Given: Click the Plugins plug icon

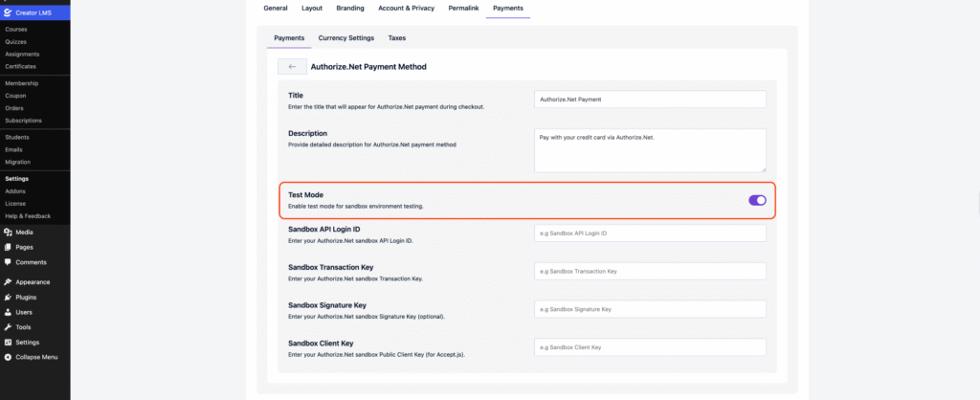Looking at the screenshot, I should [x=8, y=297].
